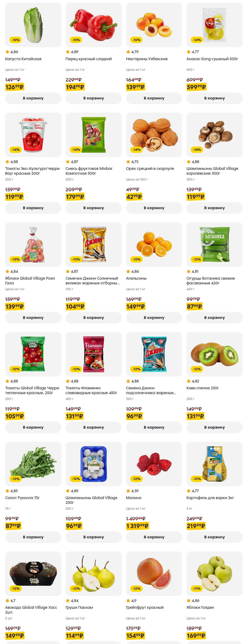Add Салат Руккола 75г to cart
This screenshot has width=243, height=644.
(x=33, y=537)
